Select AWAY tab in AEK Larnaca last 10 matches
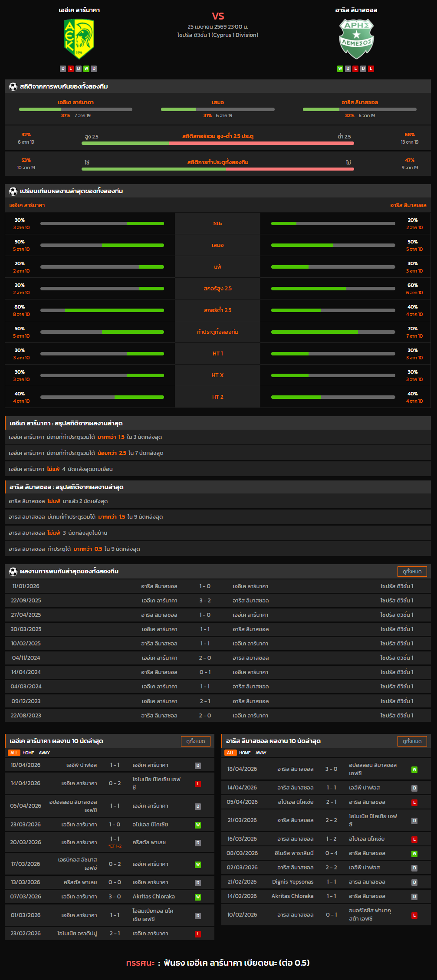 44,753
